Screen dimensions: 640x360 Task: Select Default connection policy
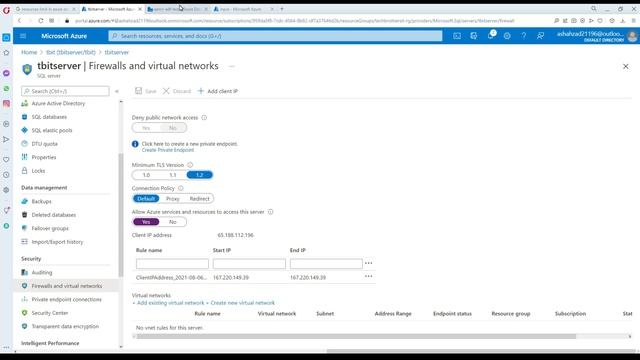(146, 199)
